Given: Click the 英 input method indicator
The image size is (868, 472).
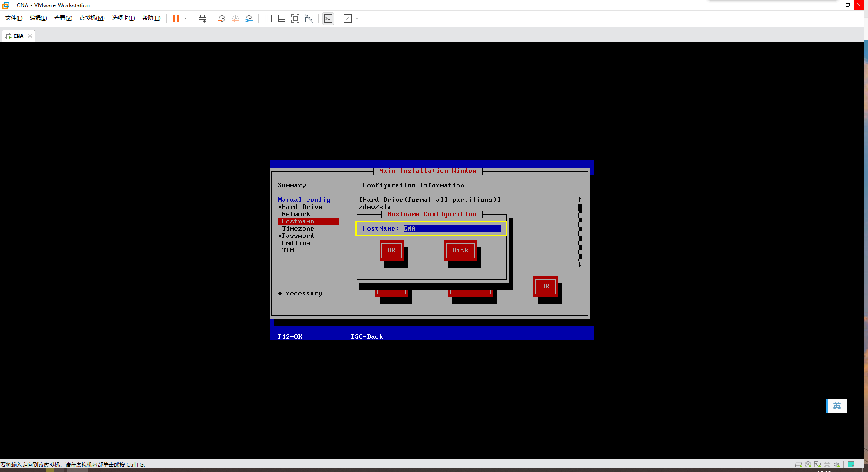Looking at the screenshot, I should click(837, 406).
